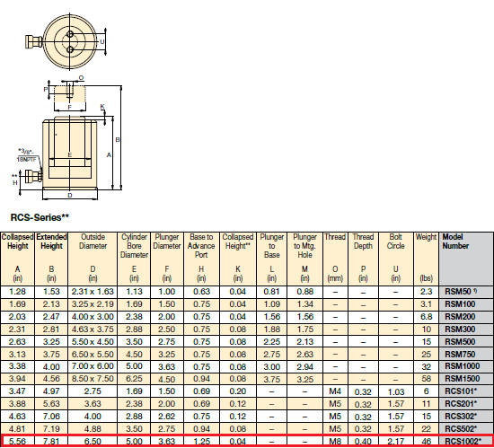This screenshot has width=494, height=448.
Task: Click plunger to base value 3.75
Action: click(272, 380)
